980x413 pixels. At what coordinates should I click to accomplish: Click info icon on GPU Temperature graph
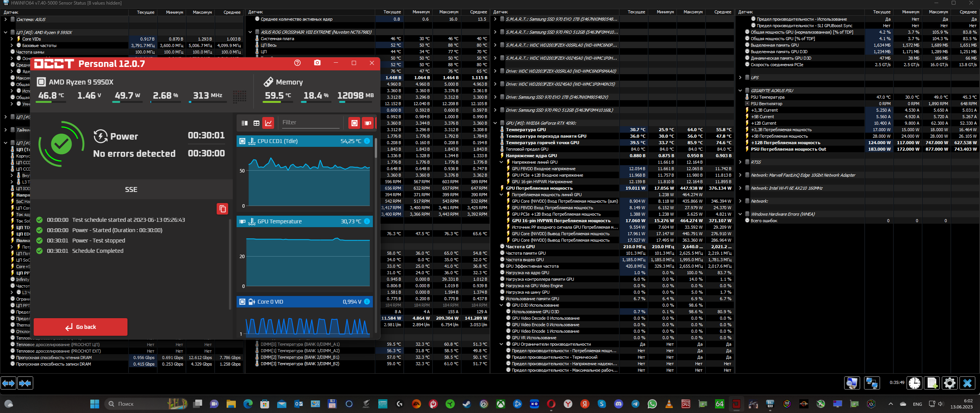coord(367,221)
